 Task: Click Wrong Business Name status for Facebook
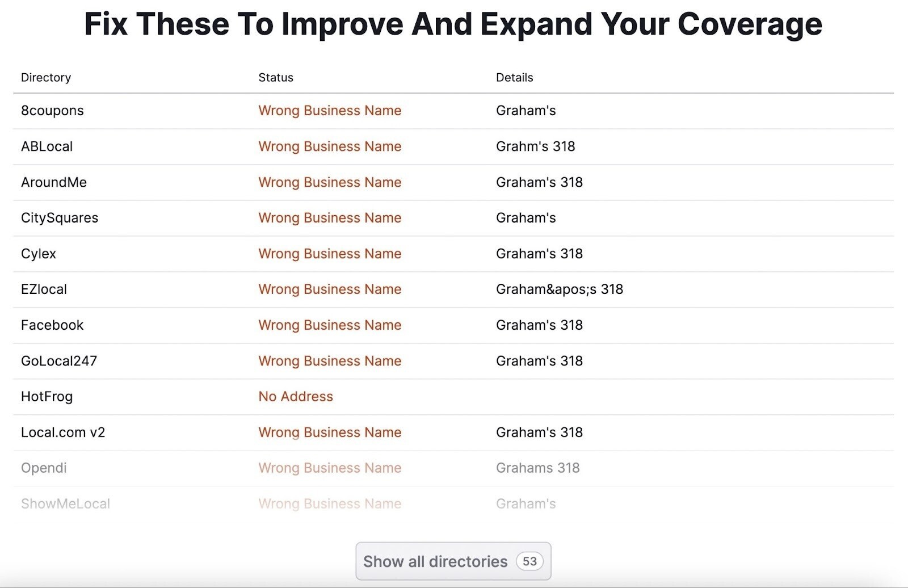[330, 325]
